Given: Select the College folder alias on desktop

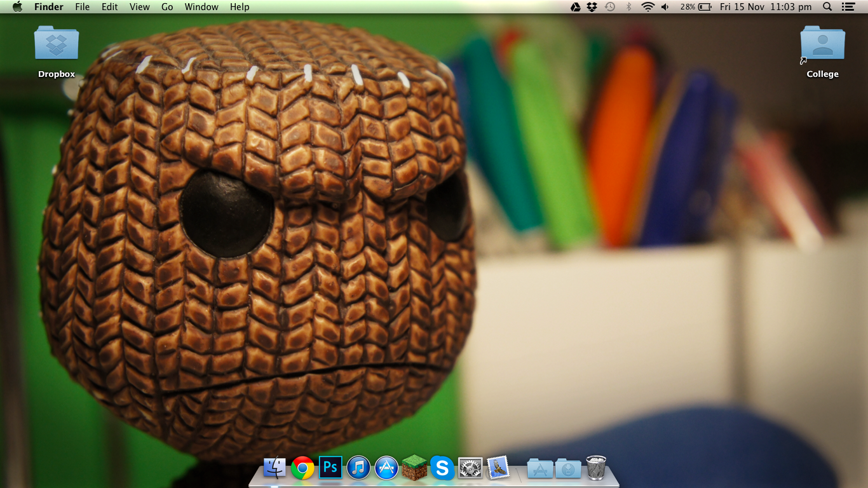Looking at the screenshot, I should 823,43.
